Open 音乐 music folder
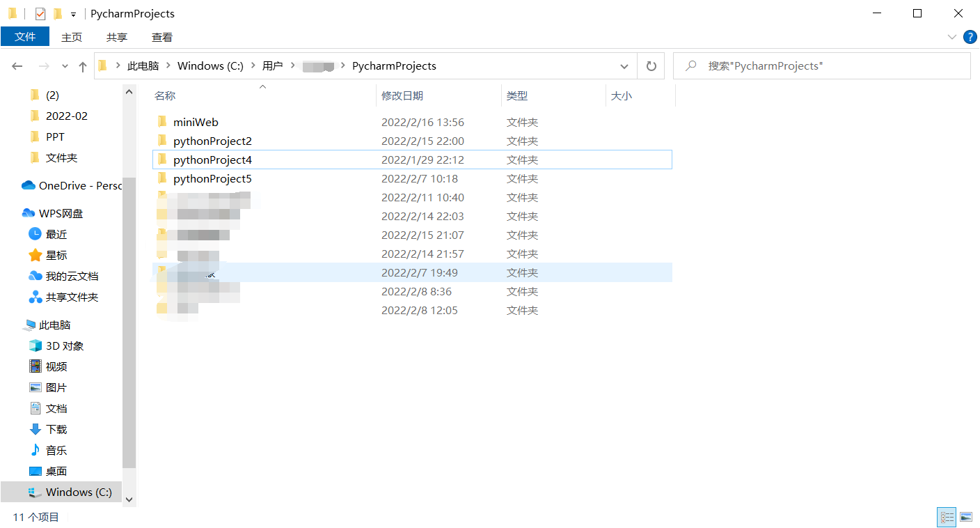Screen dimensions: 980x528 pyautogui.click(x=47, y=450)
